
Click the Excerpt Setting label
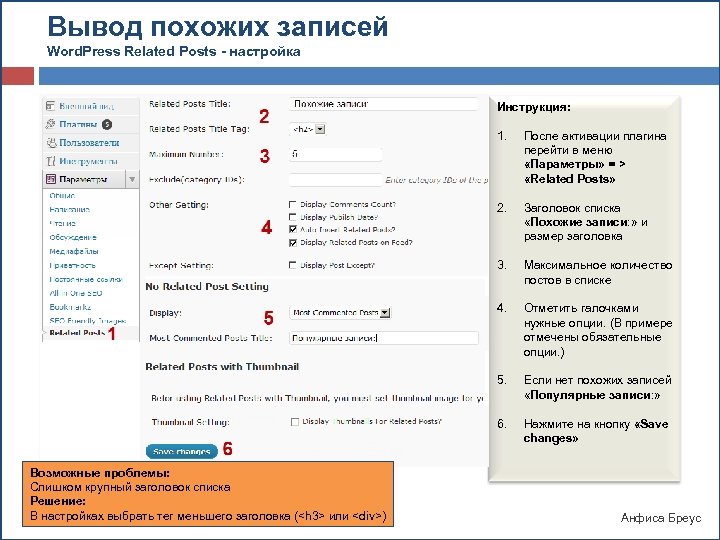coord(181,265)
